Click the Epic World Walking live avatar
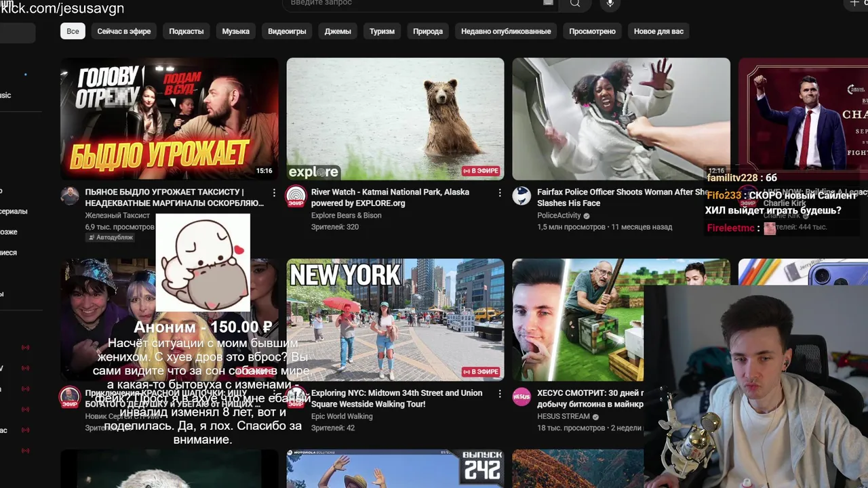 tap(296, 396)
